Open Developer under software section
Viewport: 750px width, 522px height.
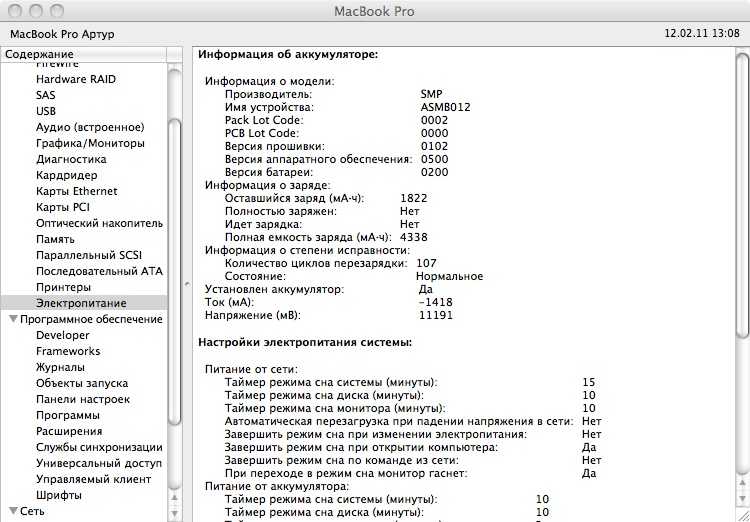[63, 335]
